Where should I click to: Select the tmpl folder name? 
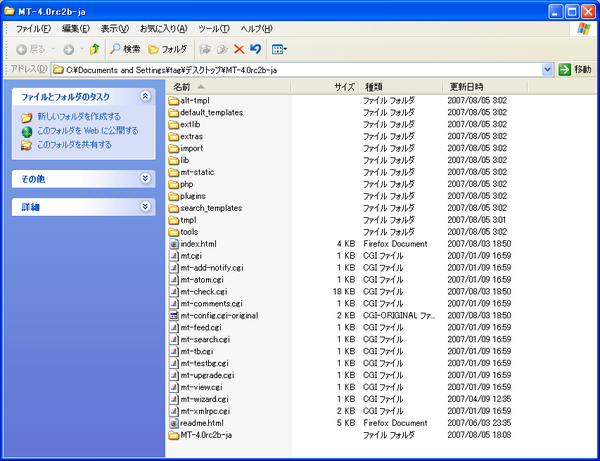point(188,220)
